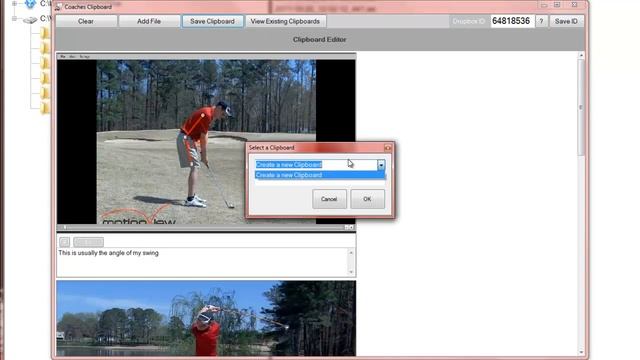Click the Clipboard Editor scroll-down arrow
This screenshot has width=640, height=360.
point(581,352)
